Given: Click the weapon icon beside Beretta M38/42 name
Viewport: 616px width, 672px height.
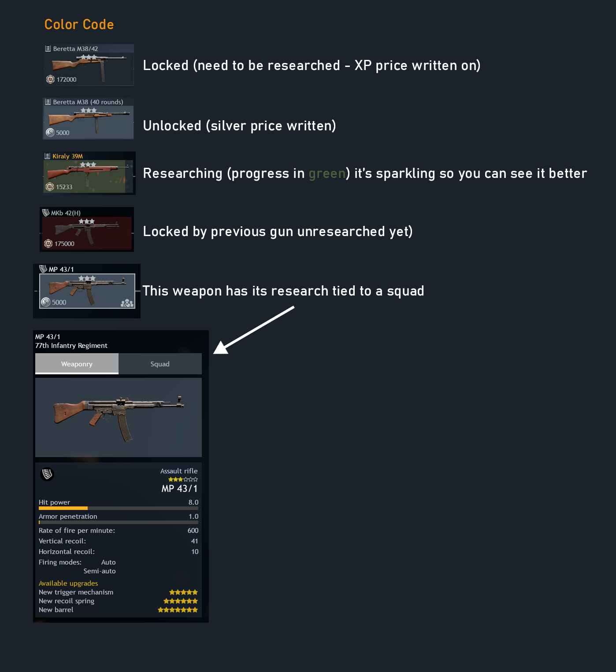Looking at the screenshot, I should (x=48, y=48).
